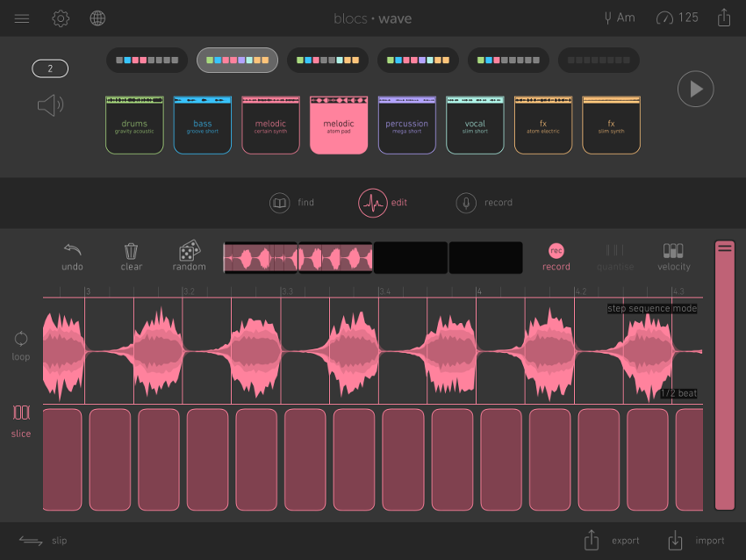Switch to edit waveform mode
Viewport: 746px width, 560px height.
pyautogui.click(x=372, y=203)
